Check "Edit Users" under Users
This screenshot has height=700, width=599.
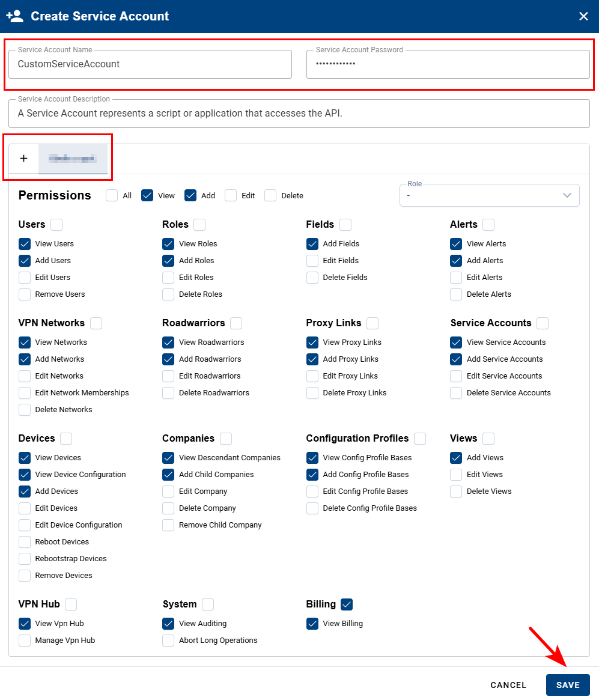(24, 277)
